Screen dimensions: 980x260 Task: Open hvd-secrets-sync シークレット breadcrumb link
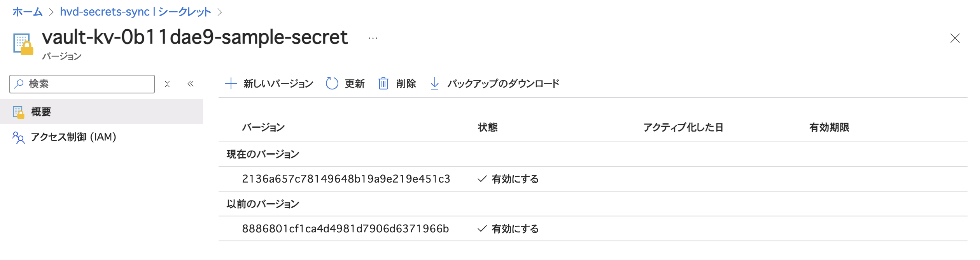(135, 12)
